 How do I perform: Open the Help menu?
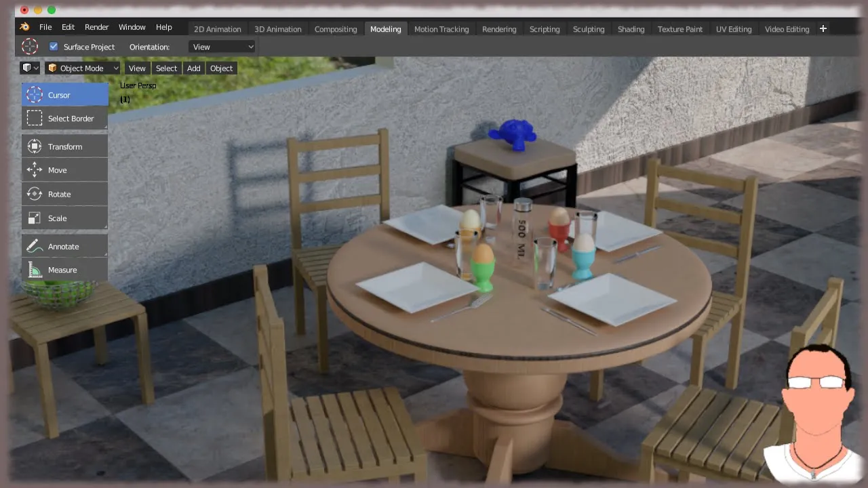[164, 27]
